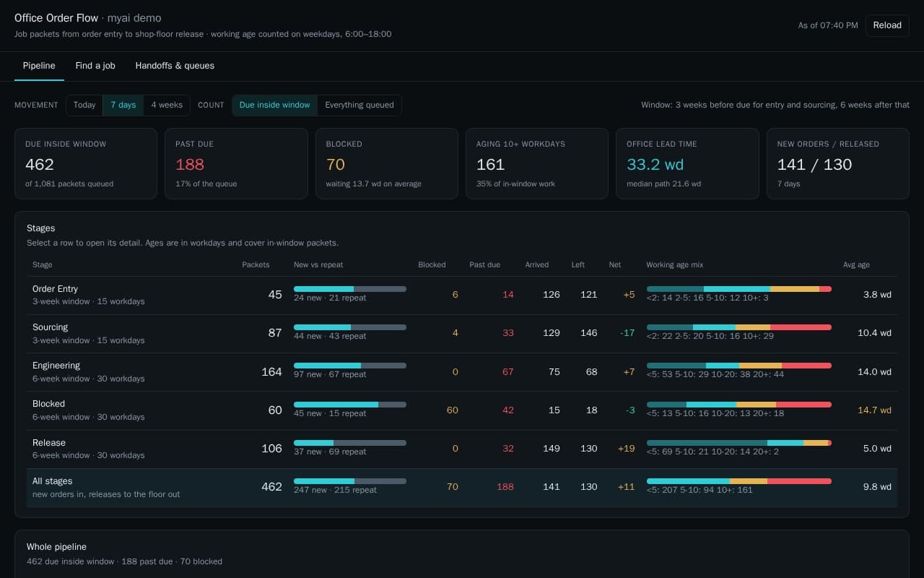
Task: Open the Past Due summary card
Action: point(236,164)
